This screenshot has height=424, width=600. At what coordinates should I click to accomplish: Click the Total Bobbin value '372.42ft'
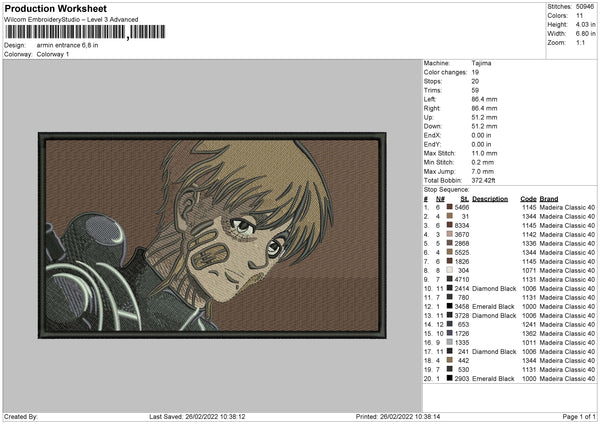coord(484,180)
